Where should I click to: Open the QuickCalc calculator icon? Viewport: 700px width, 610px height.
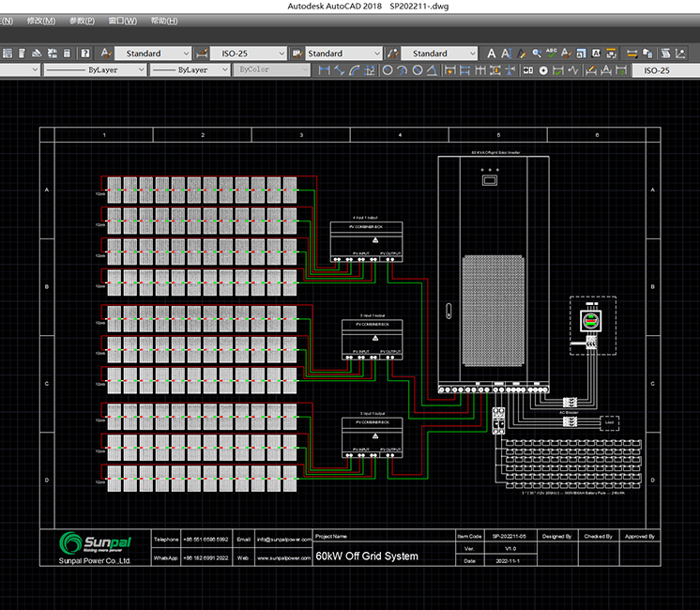pos(67,53)
